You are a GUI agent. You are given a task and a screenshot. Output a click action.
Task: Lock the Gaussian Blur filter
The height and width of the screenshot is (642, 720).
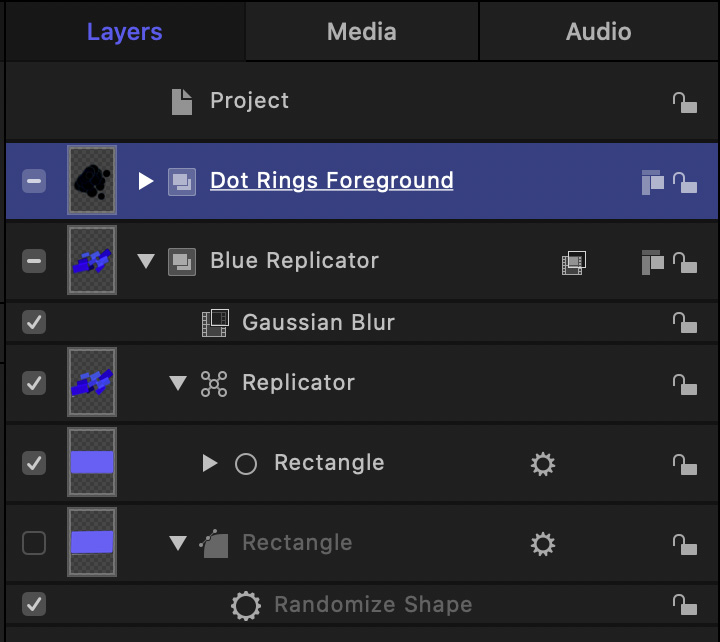(685, 322)
